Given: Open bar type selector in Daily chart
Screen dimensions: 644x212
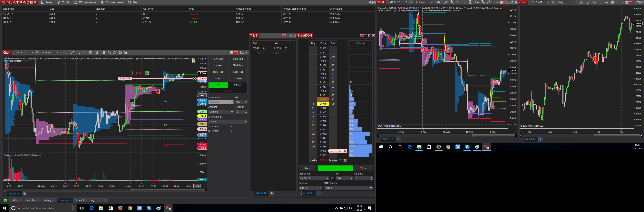Looking at the screenshot, I should [x=581, y=2].
